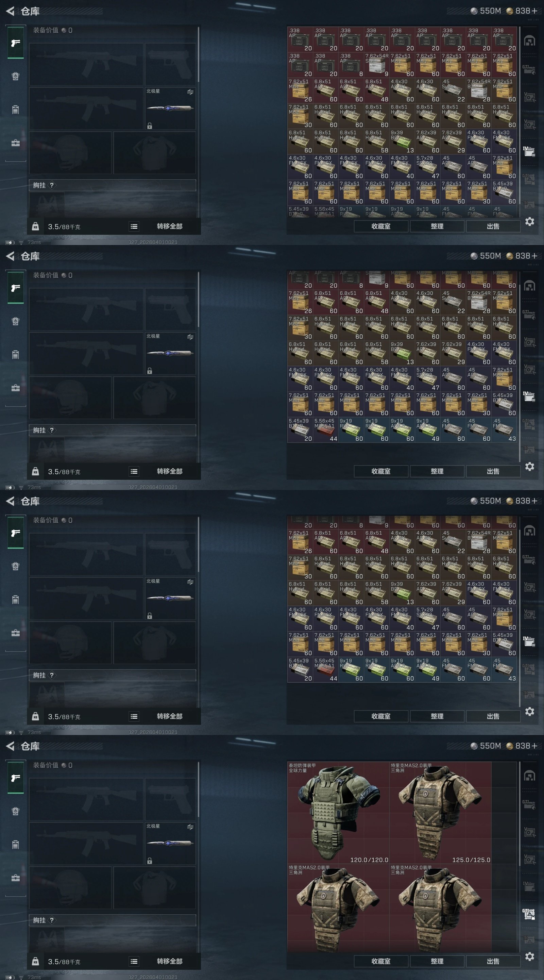Click 整理 button below the .338 AP ammo grid
This screenshot has width=544, height=980.
pyautogui.click(x=437, y=226)
